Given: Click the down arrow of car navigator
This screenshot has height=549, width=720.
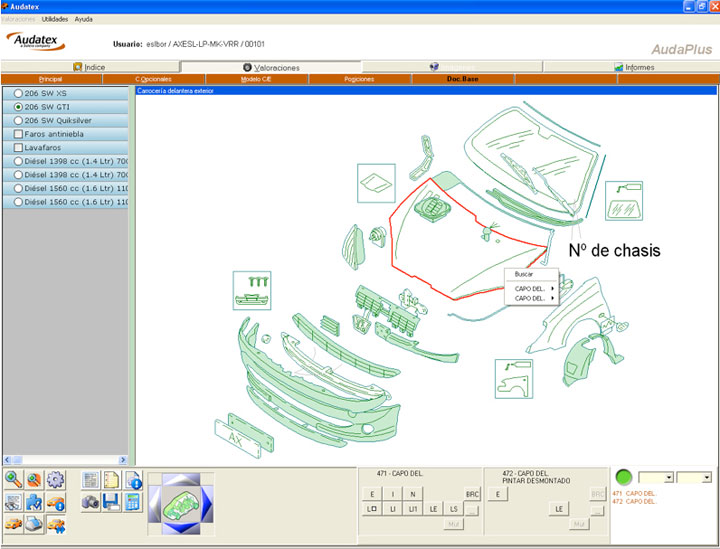Looking at the screenshot, I should click(181, 528).
